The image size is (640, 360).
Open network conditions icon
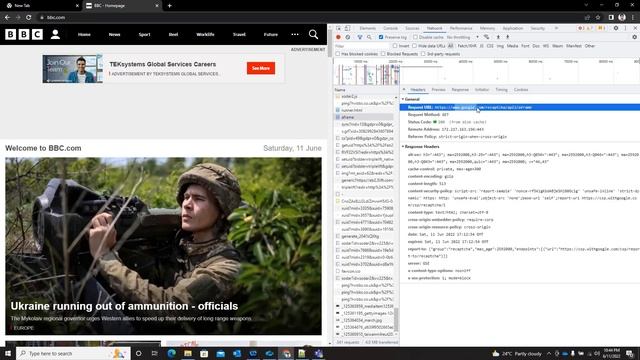click(x=487, y=37)
